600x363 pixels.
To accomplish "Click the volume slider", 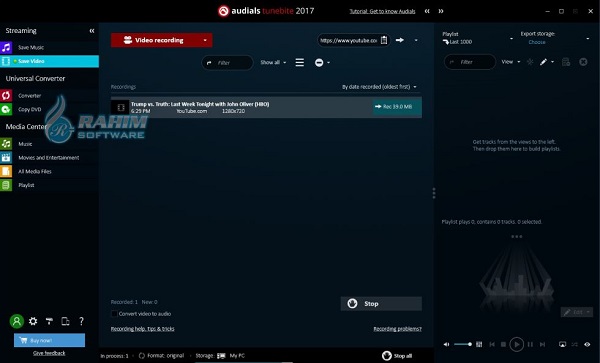I will coord(463,344).
